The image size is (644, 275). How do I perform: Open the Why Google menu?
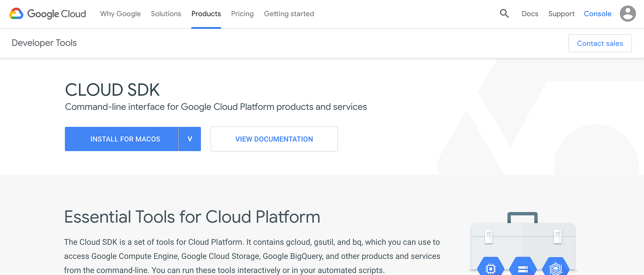tap(120, 14)
